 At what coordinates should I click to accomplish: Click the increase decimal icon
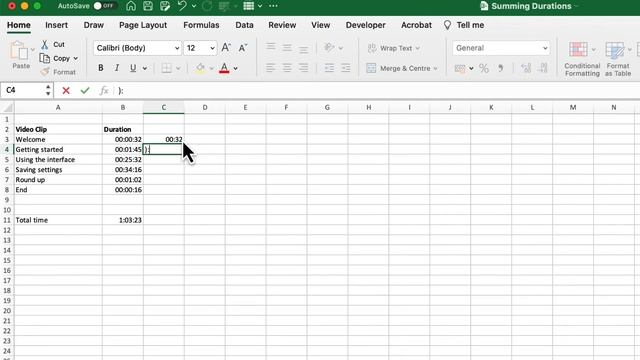tap(526, 68)
